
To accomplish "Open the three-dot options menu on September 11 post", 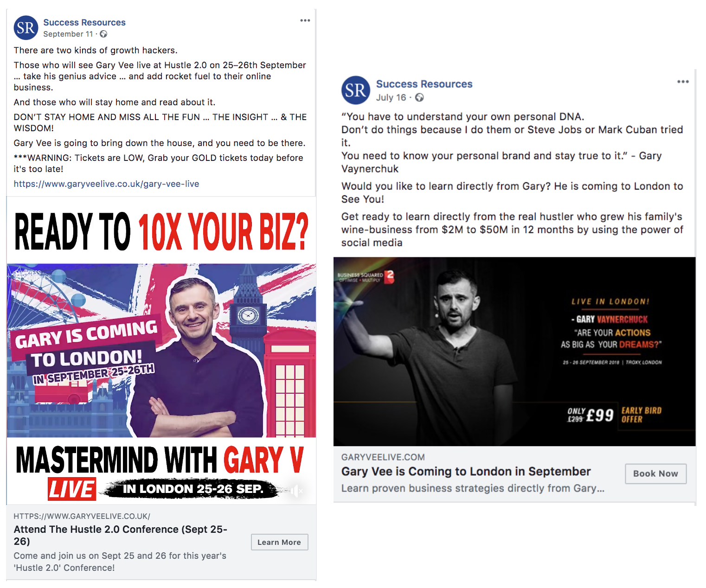I will click(x=305, y=20).
